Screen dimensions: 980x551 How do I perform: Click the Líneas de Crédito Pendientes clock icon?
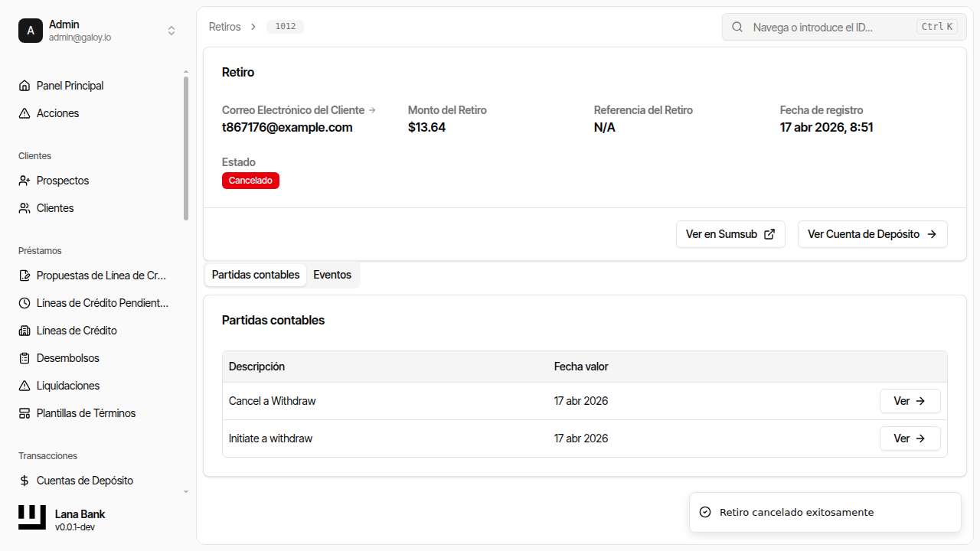24,303
